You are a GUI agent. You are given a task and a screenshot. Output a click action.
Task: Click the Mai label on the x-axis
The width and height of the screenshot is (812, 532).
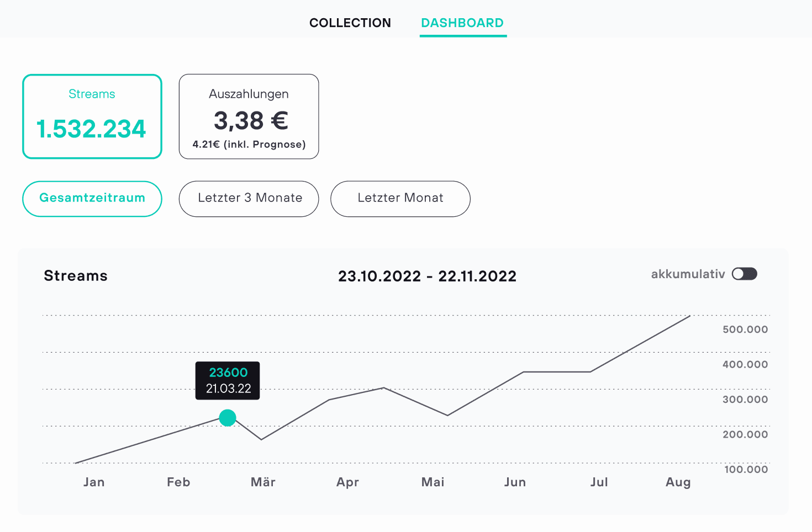point(433,482)
